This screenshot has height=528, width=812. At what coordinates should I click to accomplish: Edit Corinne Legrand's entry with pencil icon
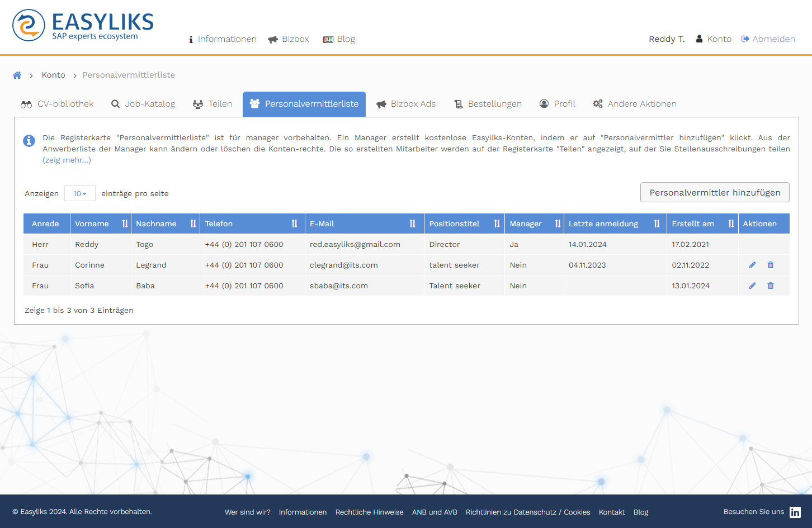tap(752, 265)
